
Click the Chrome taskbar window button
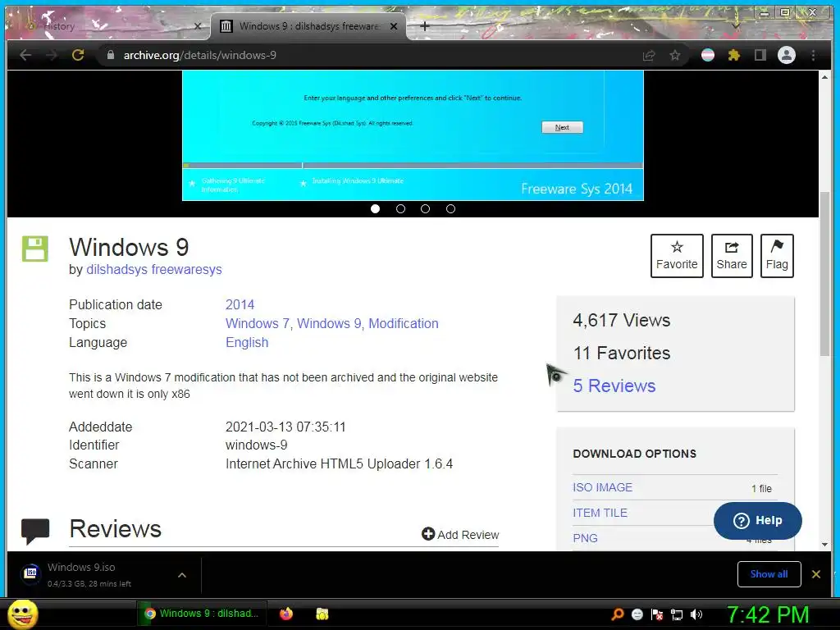point(202,614)
